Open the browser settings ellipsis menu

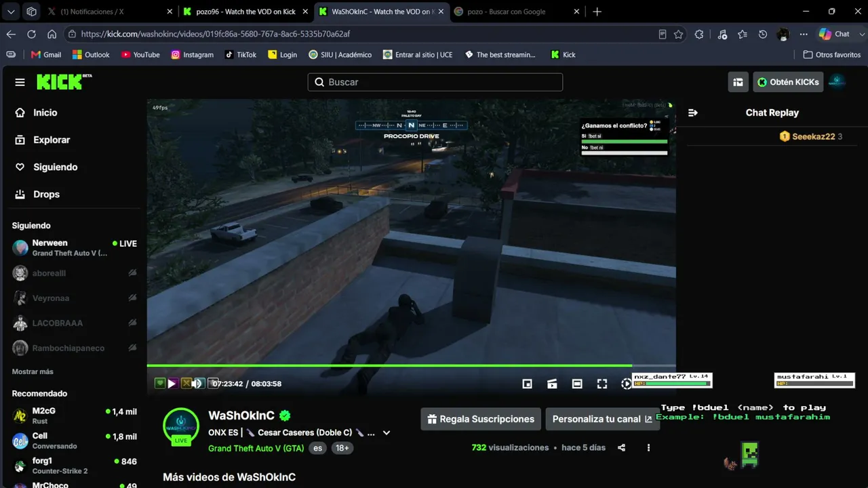(804, 34)
